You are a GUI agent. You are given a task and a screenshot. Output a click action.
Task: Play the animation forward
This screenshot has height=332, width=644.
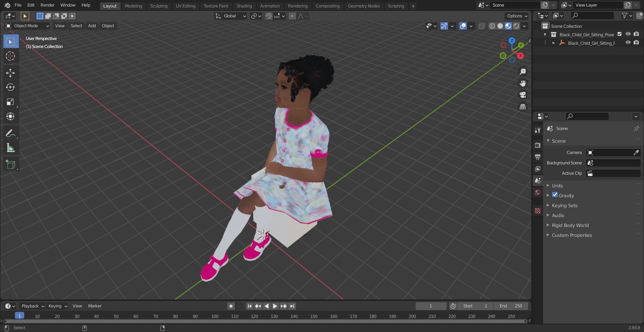pos(275,306)
